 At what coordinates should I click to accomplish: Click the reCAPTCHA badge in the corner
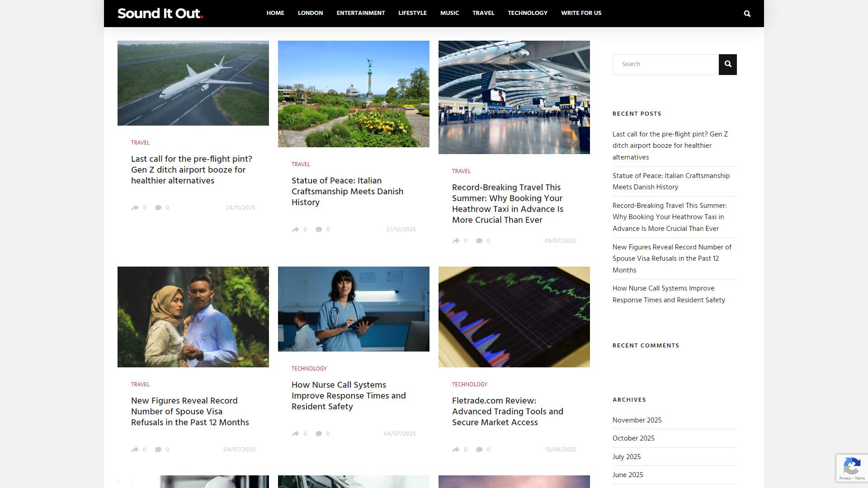coord(852,468)
